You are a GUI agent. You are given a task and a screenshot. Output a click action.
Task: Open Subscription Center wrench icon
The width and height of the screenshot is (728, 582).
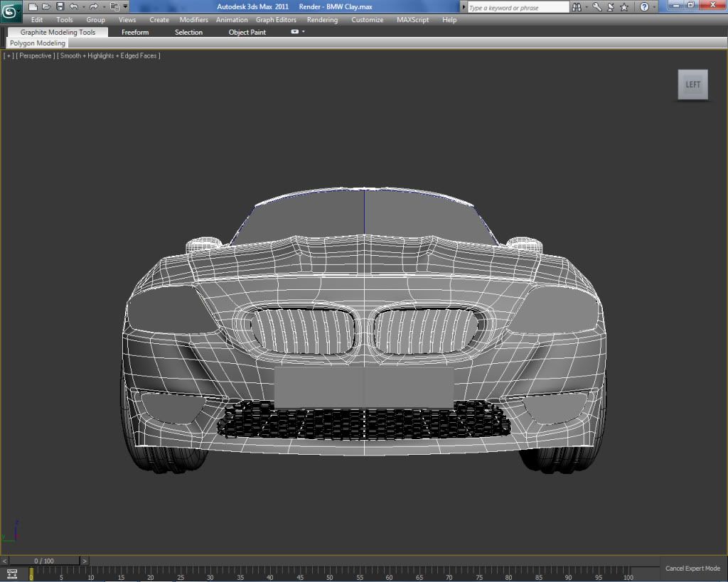coord(597,7)
